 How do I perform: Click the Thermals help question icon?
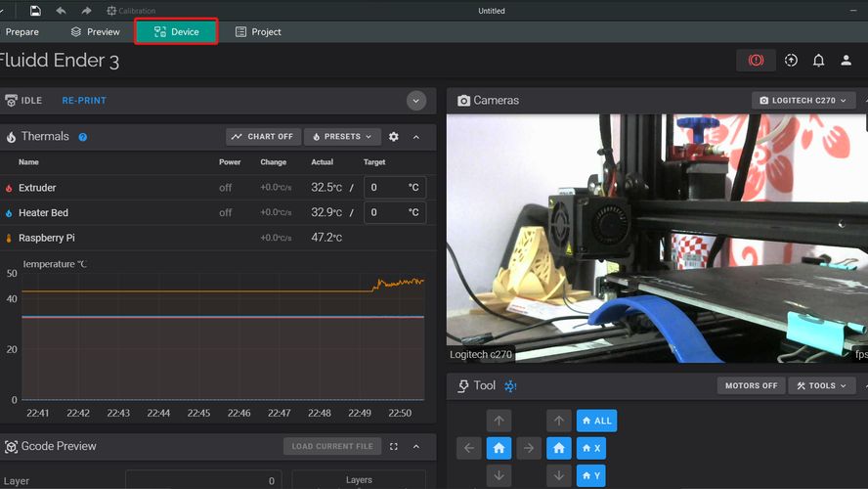[83, 137]
